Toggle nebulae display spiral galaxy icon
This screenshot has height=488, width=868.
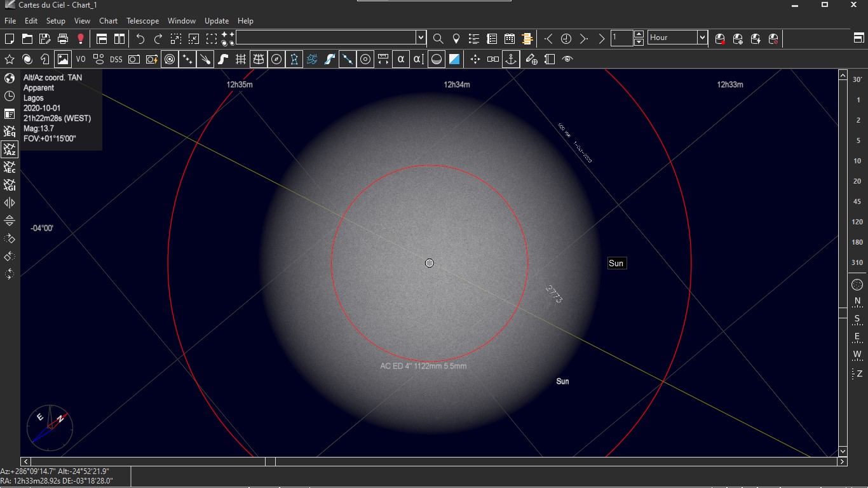tap(27, 59)
